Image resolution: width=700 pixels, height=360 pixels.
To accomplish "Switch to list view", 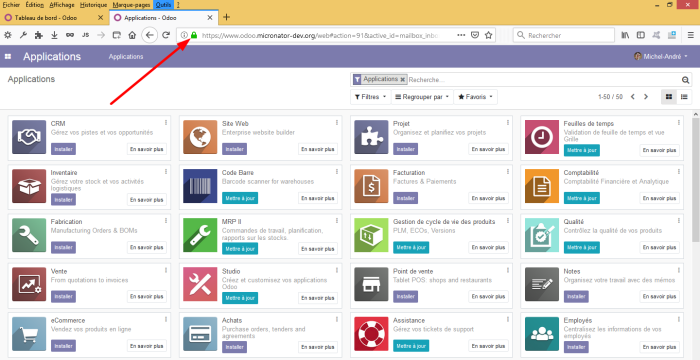I will pos(683,97).
